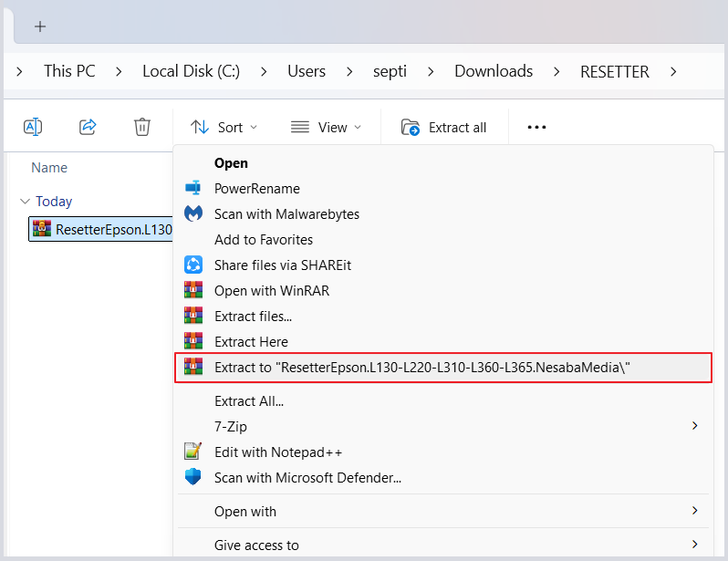Open the View dropdown
Image resolution: width=728 pixels, height=561 pixels.
(x=326, y=127)
